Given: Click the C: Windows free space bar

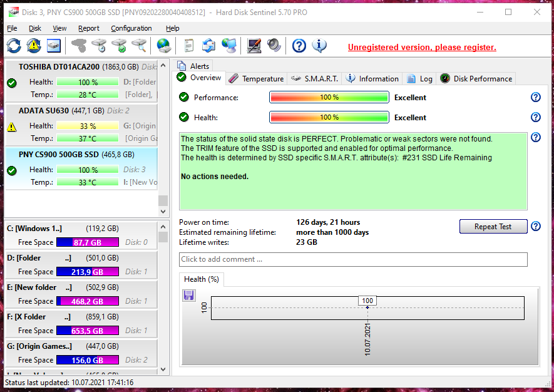Looking at the screenshot, I should (87, 242).
